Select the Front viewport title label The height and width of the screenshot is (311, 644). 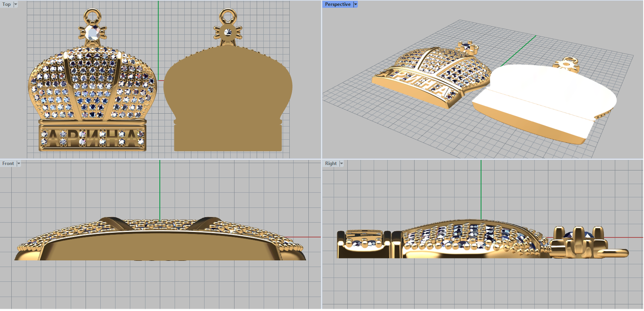(8, 164)
